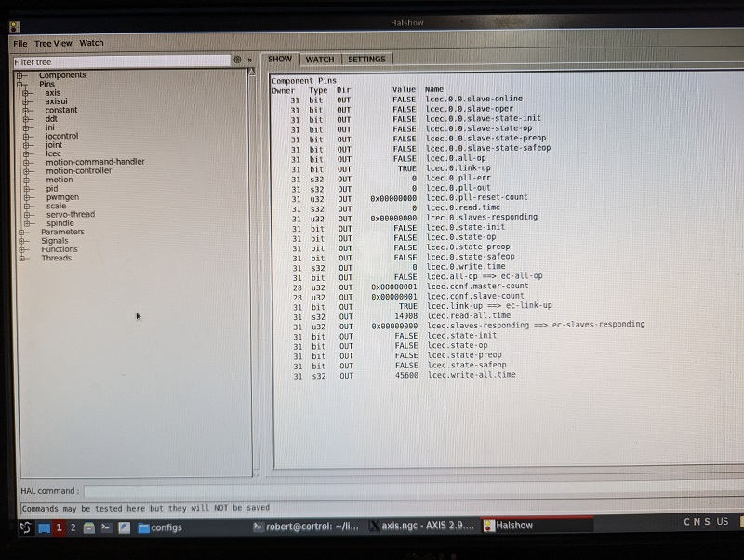The height and width of the screenshot is (560, 744).
Task: Switch to the SETTINGS tab
Action: click(x=366, y=60)
